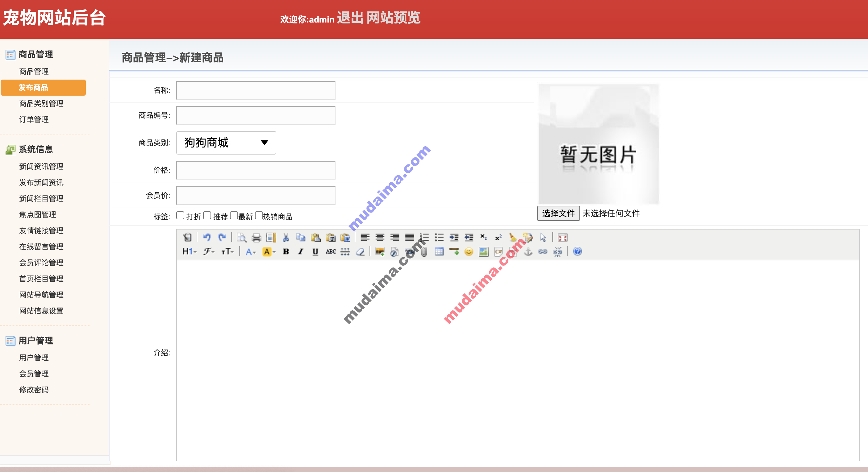Viewport: 868px width, 472px height.
Task: Open the text color picker
Action: (251, 251)
